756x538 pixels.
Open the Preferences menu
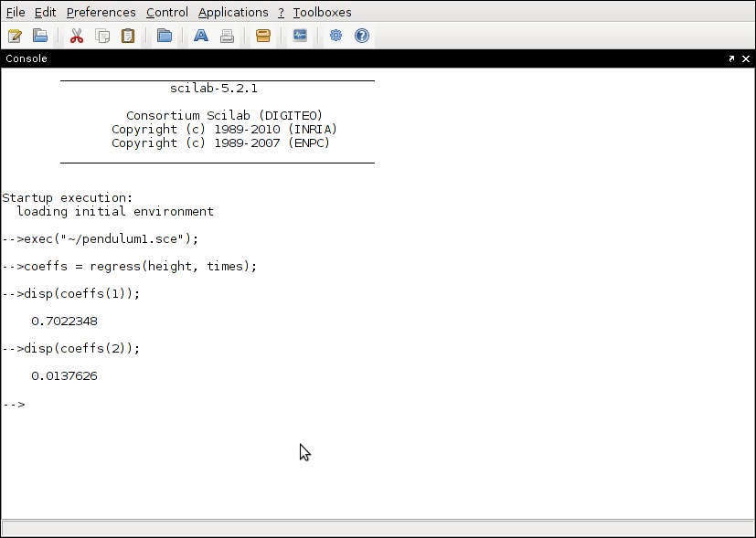101,12
